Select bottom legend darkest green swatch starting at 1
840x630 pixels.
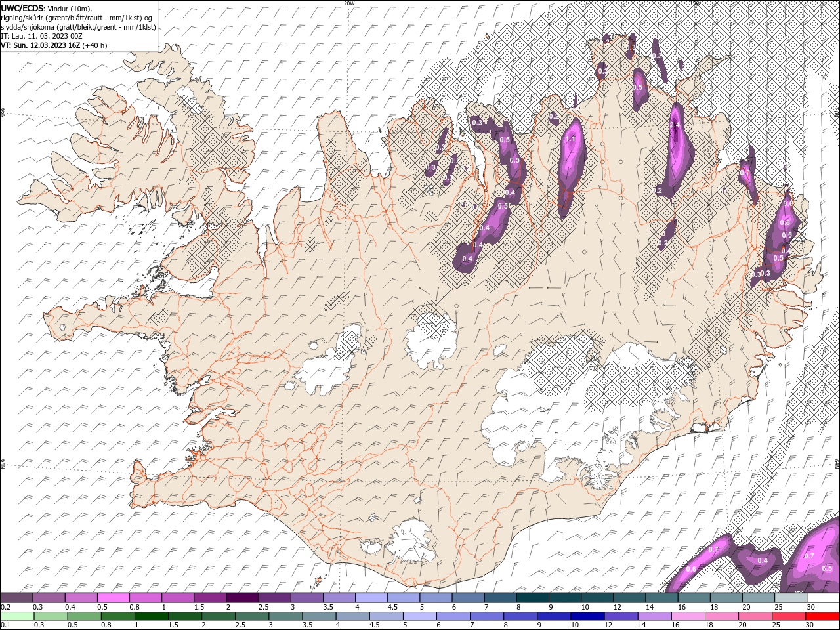(151, 616)
